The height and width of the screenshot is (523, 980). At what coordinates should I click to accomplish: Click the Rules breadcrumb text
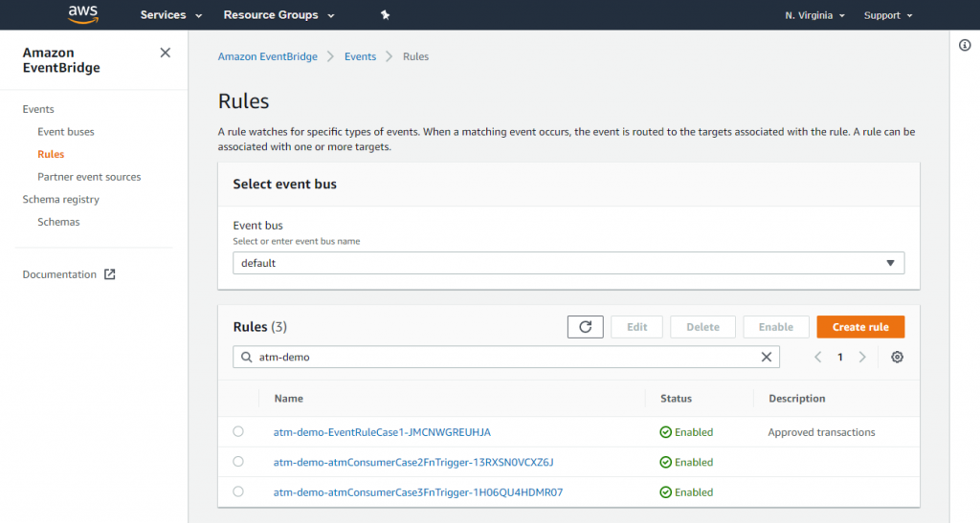(x=415, y=56)
